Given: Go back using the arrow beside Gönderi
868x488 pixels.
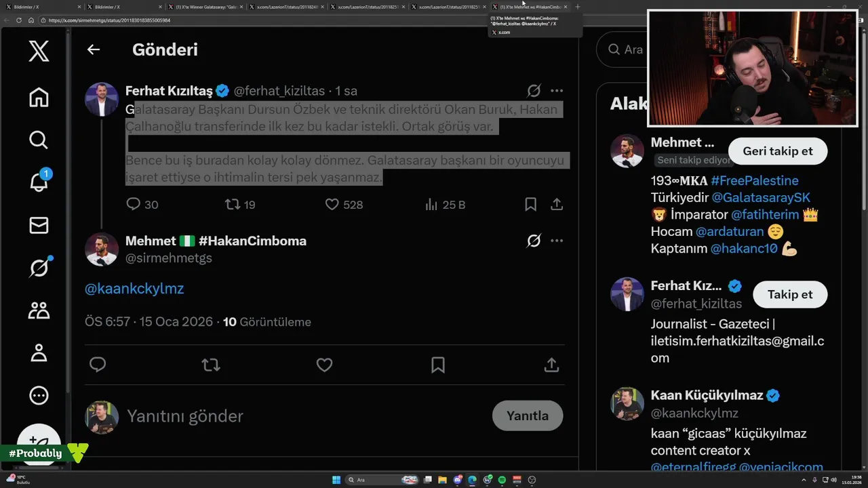Looking at the screenshot, I should tap(94, 49).
